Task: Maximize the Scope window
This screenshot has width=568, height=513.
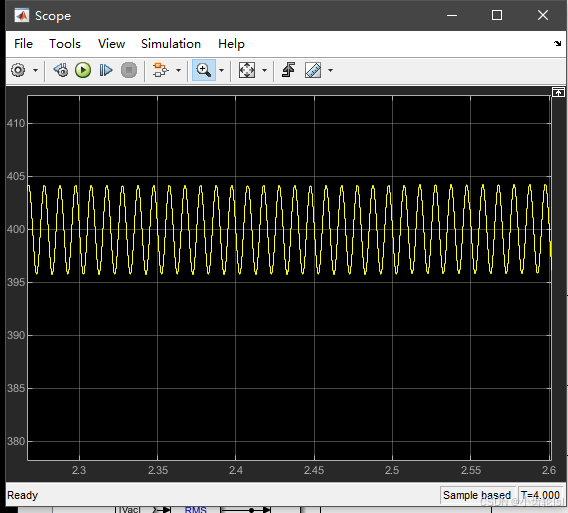Action: tap(497, 15)
